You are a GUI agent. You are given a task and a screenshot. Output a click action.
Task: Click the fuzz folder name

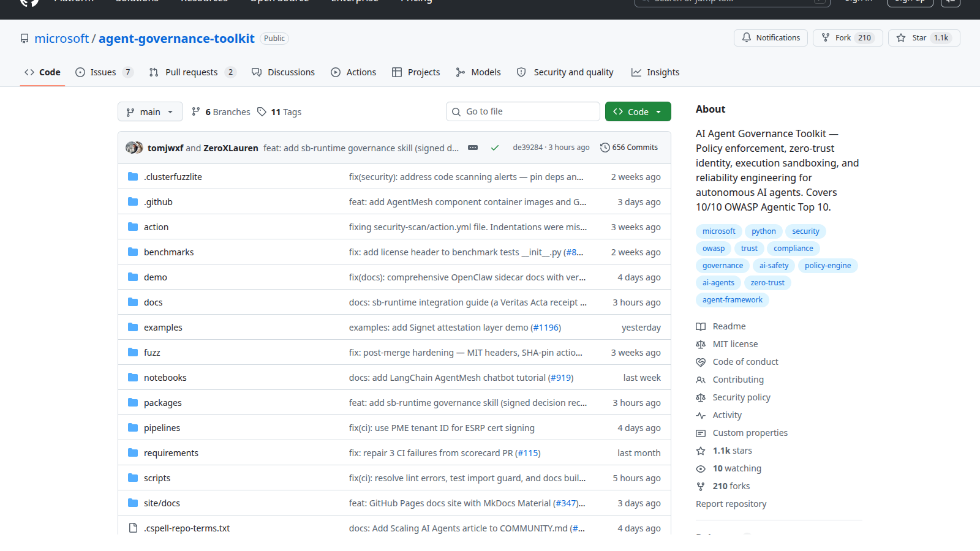152,353
